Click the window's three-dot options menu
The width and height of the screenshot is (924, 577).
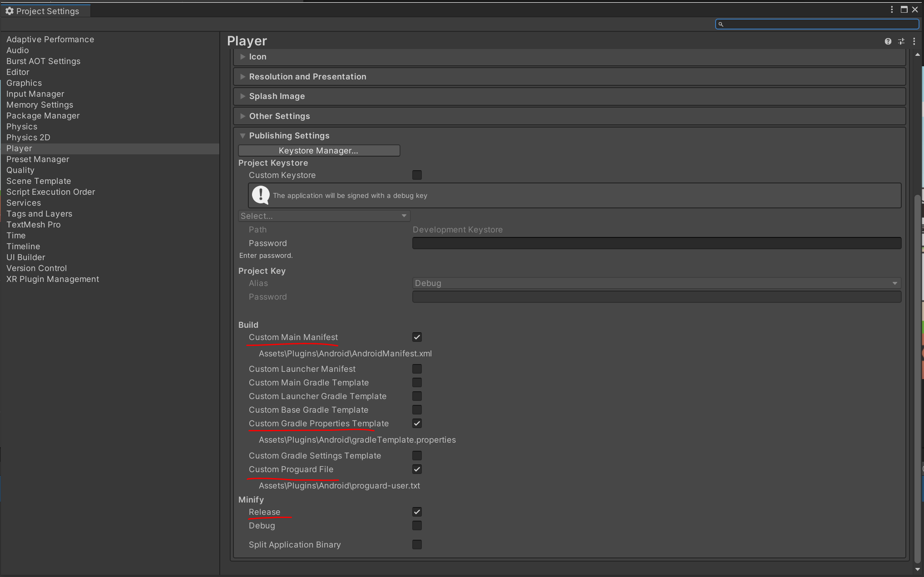click(x=892, y=10)
